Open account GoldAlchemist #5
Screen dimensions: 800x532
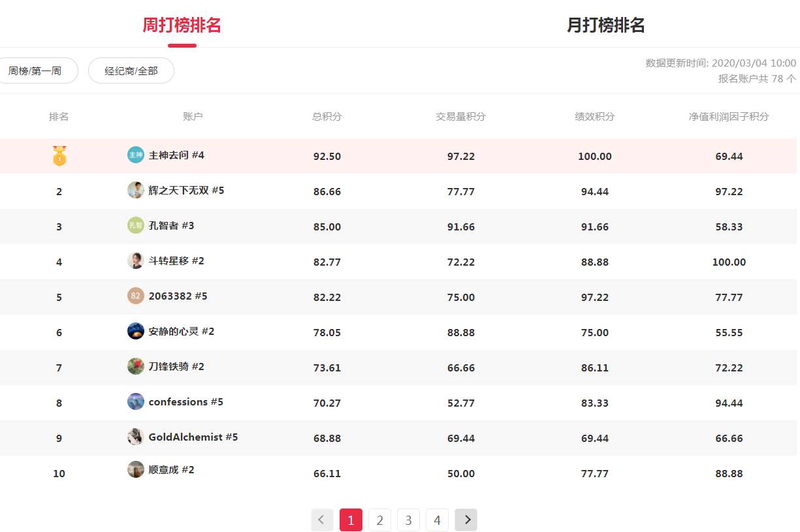tap(193, 437)
